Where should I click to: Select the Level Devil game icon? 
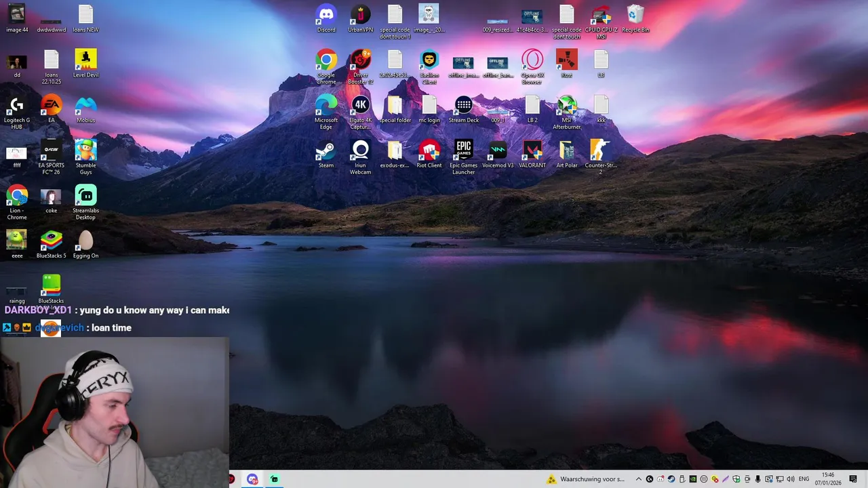click(85, 64)
